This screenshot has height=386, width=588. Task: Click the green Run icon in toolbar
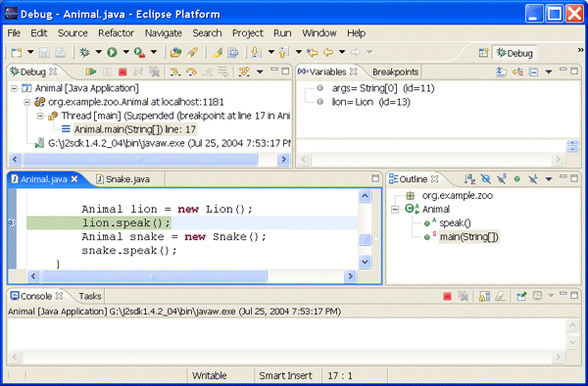coord(112,53)
